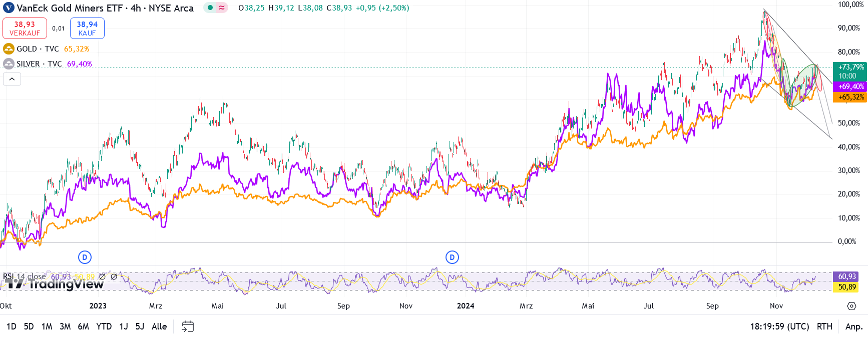868x337 pixels.
Task: Set time range to 1D
Action: pos(11,326)
